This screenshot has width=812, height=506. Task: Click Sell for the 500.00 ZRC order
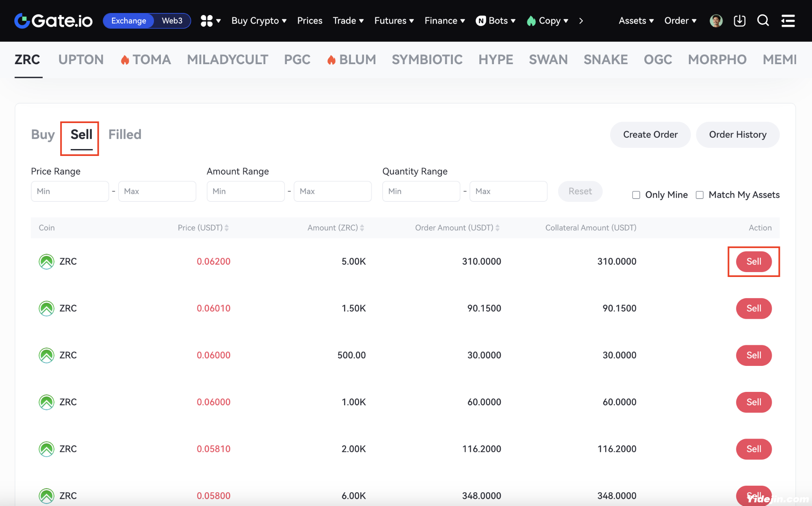[754, 355]
